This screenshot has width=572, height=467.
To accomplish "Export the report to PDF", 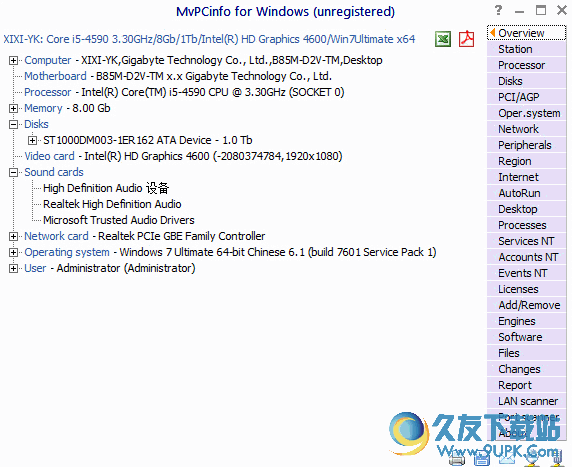I will tap(466, 39).
